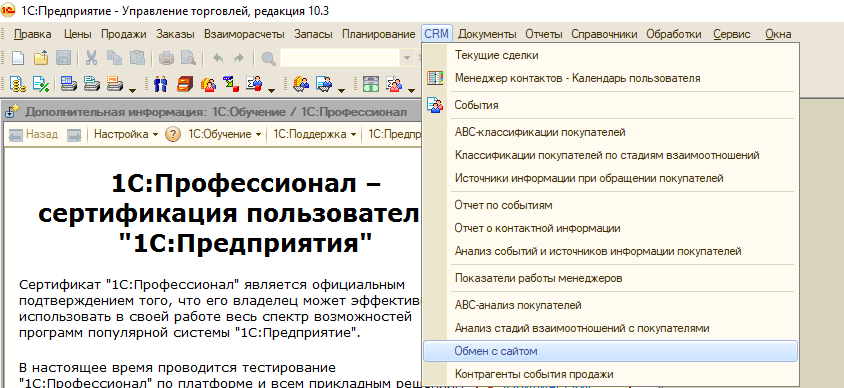Click the green arrow to red cube icon
This screenshot has height=388, width=844.
point(231,83)
